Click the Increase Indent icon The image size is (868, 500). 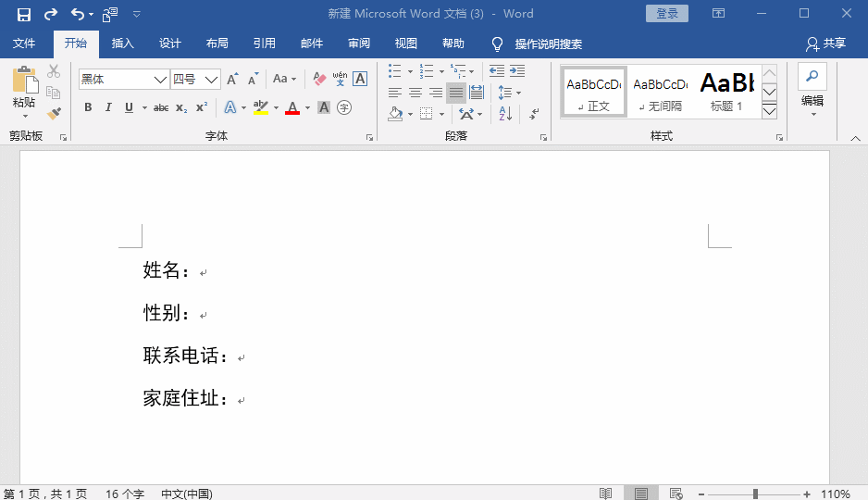pyautogui.click(x=517, y=71)
